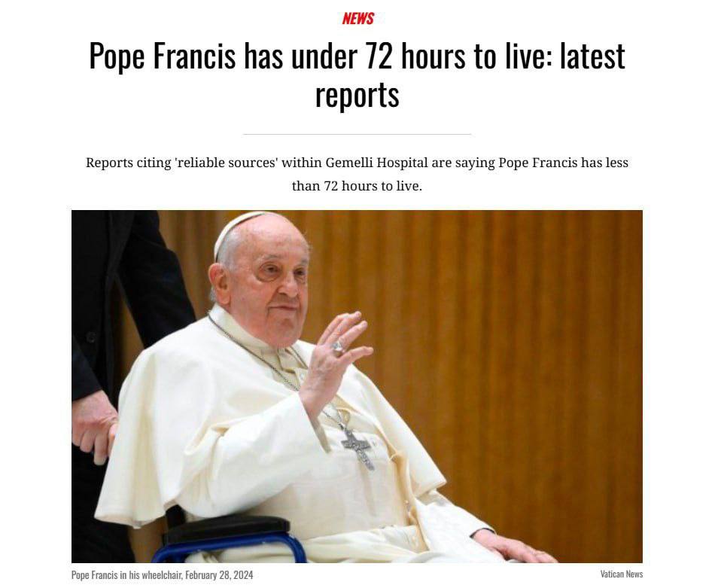Viewport: 721px width, 588px height.
Task: Click the hand resting at photo's lower right
Action: coord(515,547)
